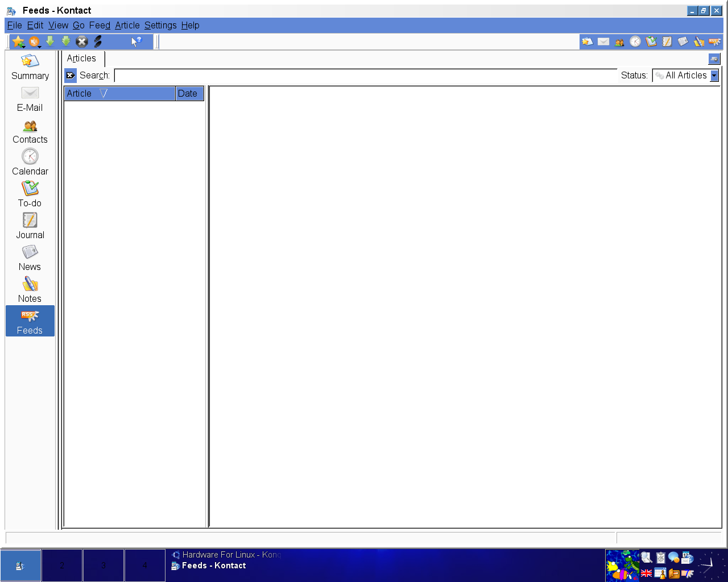Sort the list by Article column header

(x=119, y=94)
